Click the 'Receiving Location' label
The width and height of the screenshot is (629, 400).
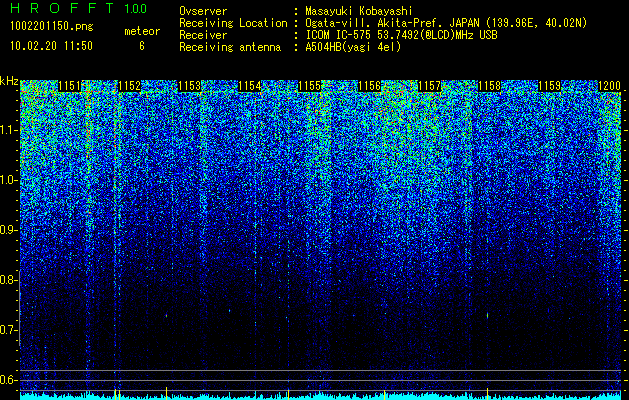click(233, 23)
